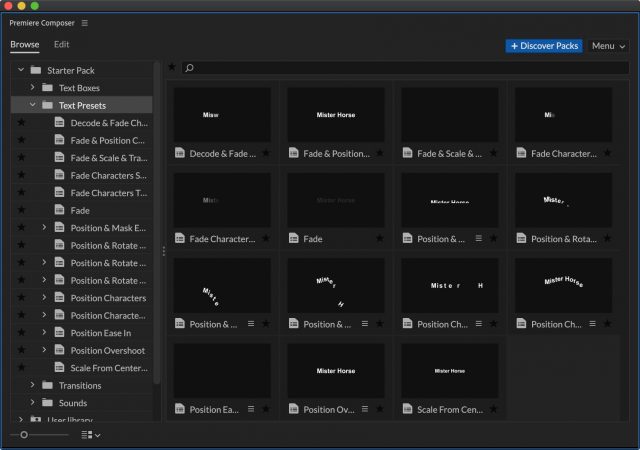Select the Fade & Position thumbnail preview
Viewport: 640px width, 450px height.
tap(336, 114)
